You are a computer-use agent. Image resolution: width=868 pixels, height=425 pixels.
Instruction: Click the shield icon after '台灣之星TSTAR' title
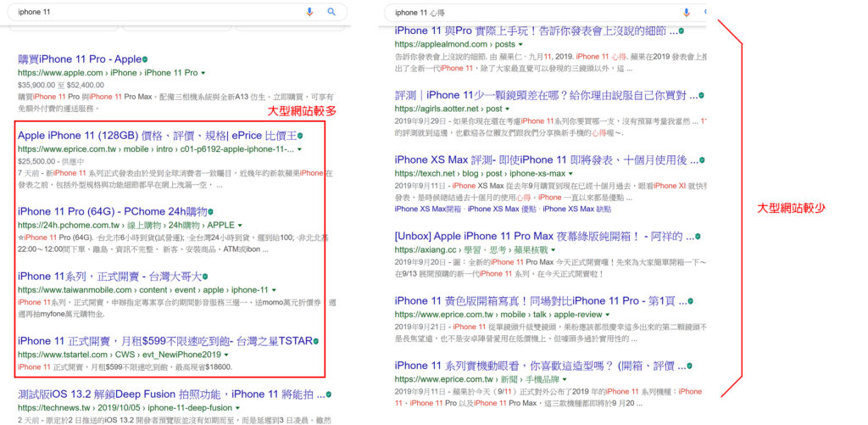317,340
